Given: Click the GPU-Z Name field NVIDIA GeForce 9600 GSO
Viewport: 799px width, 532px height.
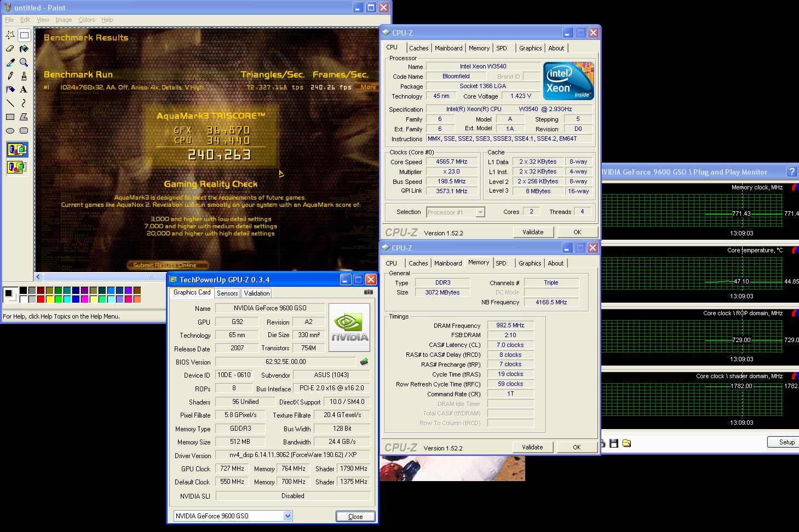Looking at the screenshot, I should click(x=270, y=308).
